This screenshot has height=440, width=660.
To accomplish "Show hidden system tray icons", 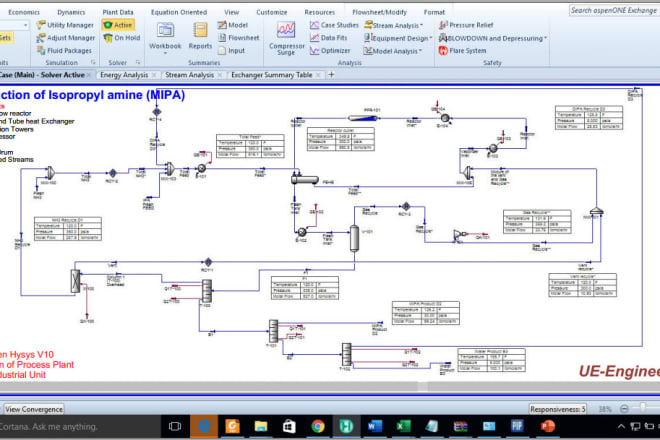I will 621,427.
